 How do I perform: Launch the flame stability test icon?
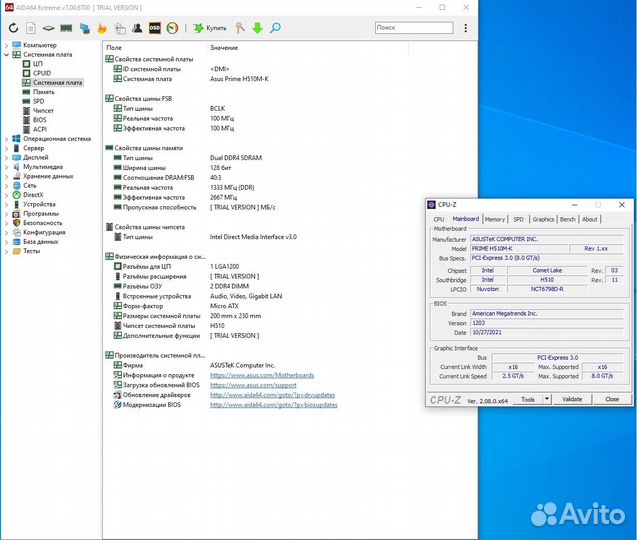tap(102, 28)
